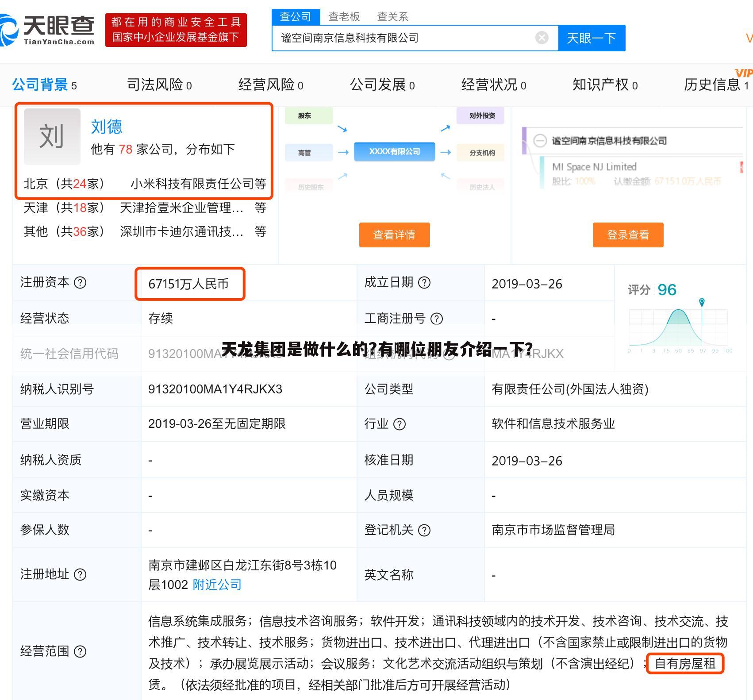Image resolution: width=753 pixels, height=700 pixels.
Task: Open the 经营状况 section tab
Action: (x=494, y=85)
